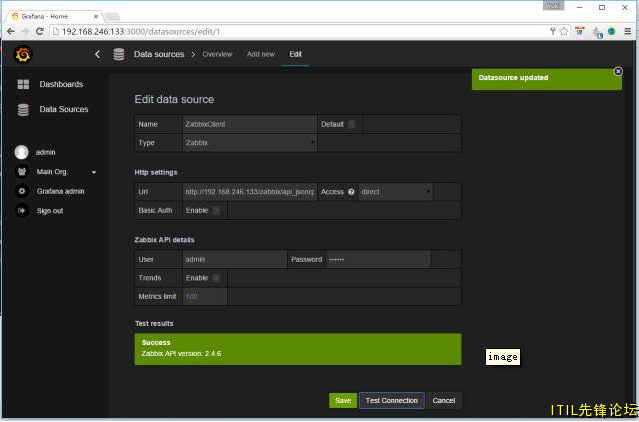This screenshot has height=422, width=639.
Task: Open the Access dropdown showing direct
Action: 395,192
